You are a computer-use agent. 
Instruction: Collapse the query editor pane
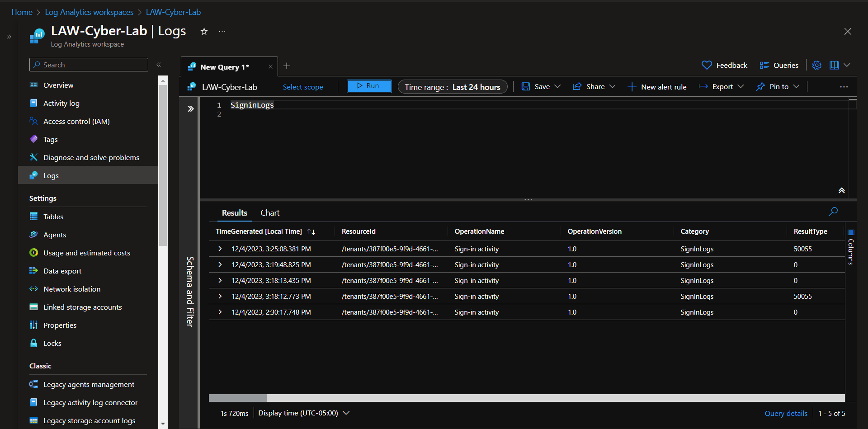[842, 190]
